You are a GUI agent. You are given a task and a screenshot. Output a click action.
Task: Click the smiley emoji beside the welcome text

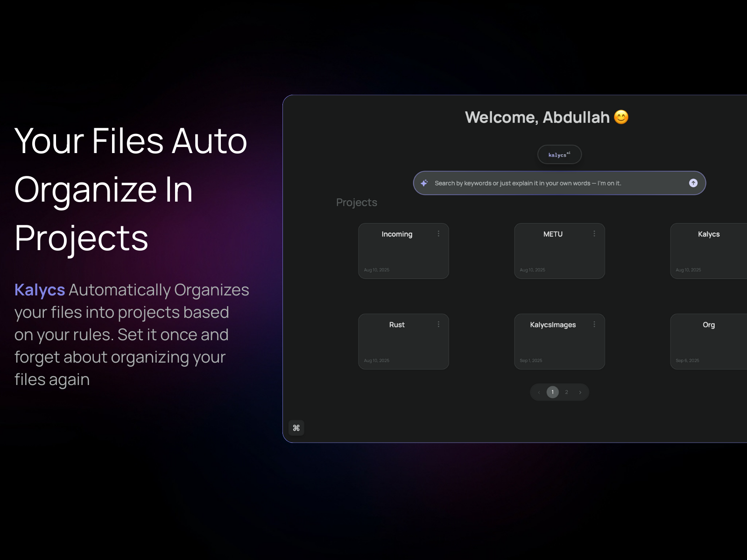coord(621,117)
